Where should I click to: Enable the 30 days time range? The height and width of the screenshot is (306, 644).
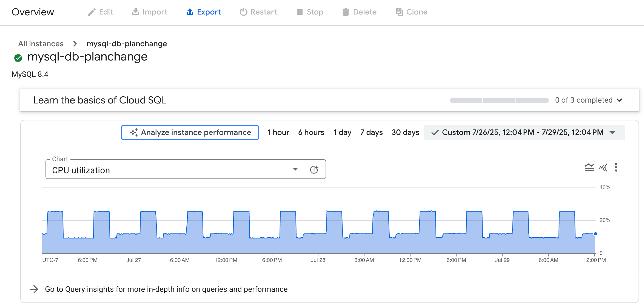tap(405, 132)
